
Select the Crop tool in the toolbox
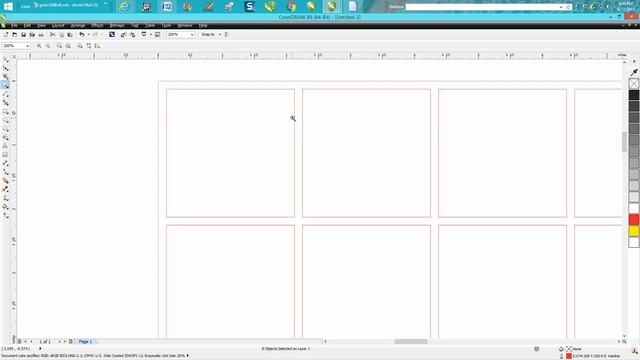click(x=5, y=76)
